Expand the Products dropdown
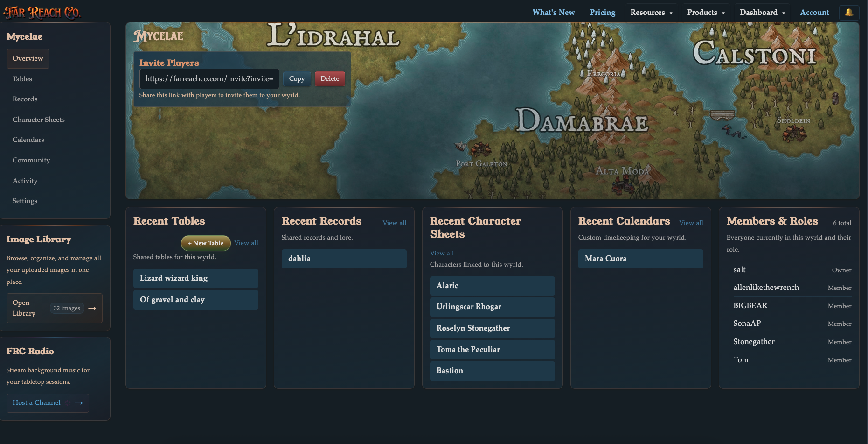868x444 pixels. pos(705,13)
